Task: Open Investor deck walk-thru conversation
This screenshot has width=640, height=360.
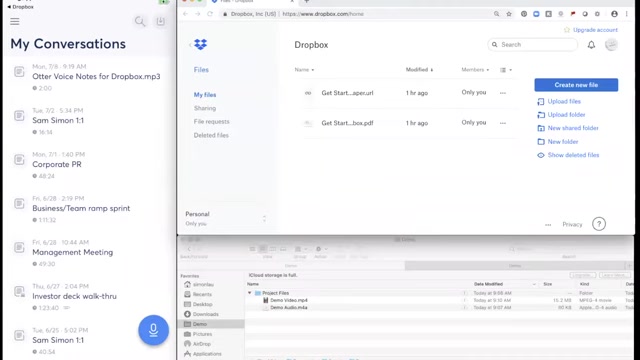Action: click(x=74, y=296)
